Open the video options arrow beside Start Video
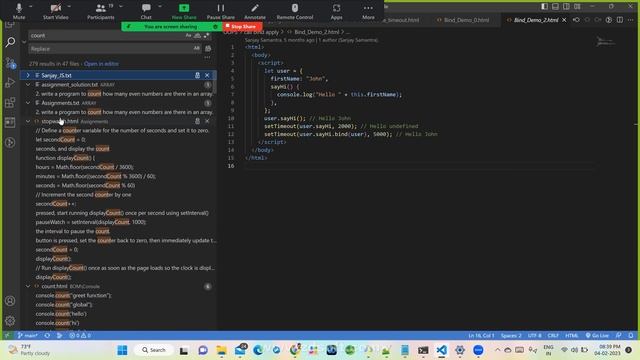The width and height of the screenshot is (640, 360). (69, 7)
